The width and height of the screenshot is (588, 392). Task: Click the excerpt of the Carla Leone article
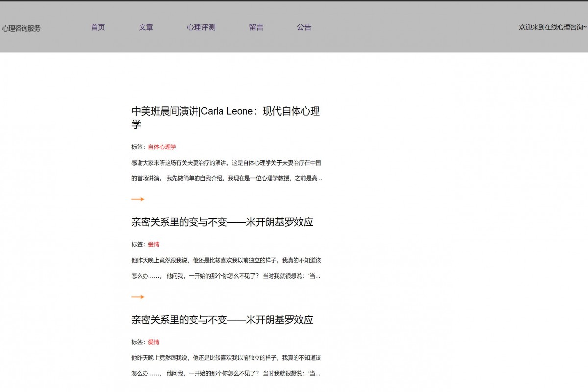coord(226,170)
